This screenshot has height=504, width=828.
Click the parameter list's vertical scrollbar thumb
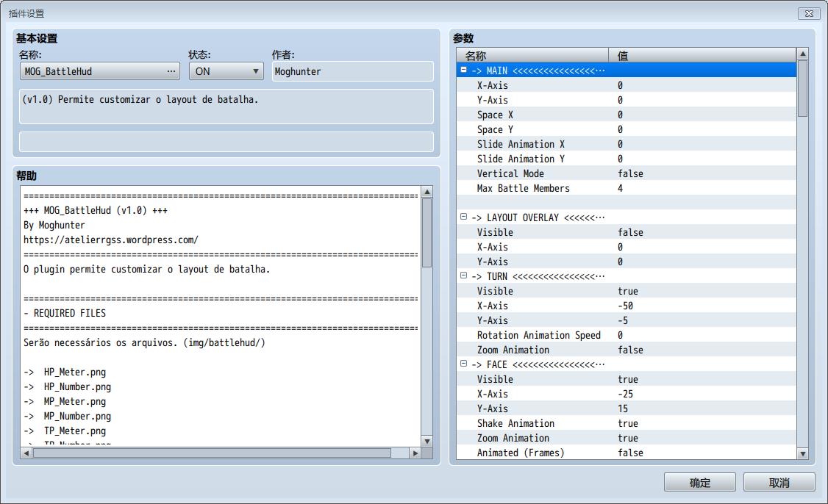point(803,89)
